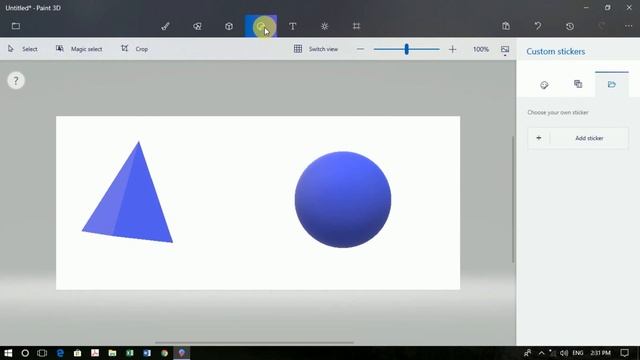This screenshot has width=640, height=360.
Task: Click the 2:31 PM clock
Action: coord(600,353)
